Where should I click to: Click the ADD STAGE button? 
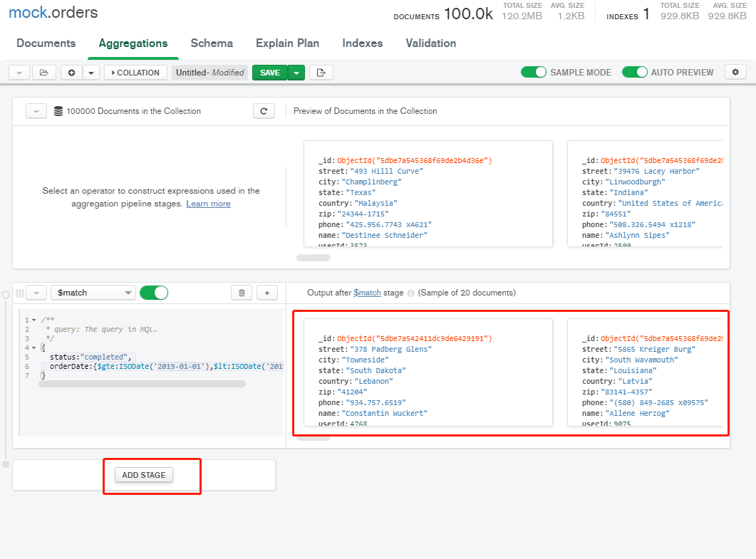(144, 475)
